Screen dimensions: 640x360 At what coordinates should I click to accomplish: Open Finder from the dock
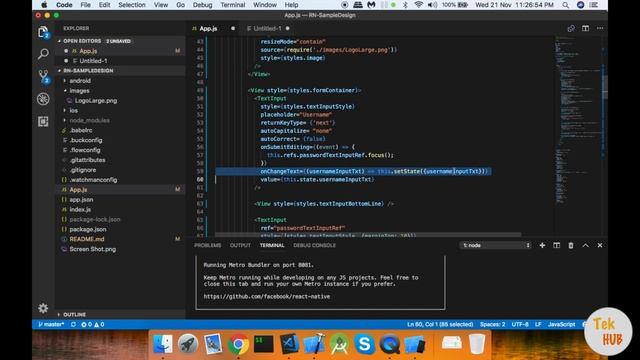(x=162, y=344)
